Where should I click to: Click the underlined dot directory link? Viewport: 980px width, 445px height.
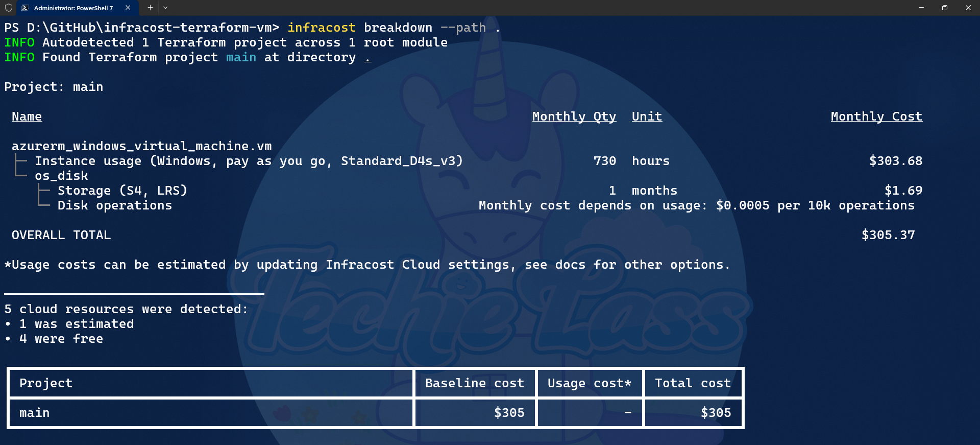pyautogui.click(x=367, y=58)
